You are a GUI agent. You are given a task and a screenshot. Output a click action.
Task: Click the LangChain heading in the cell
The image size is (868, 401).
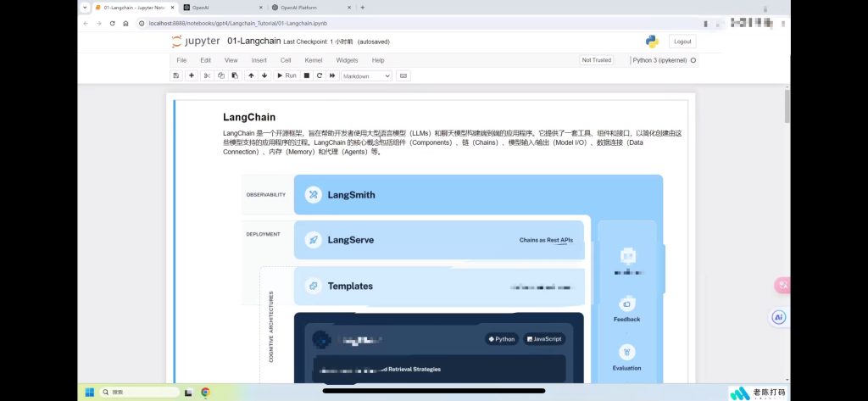point(249,118)
